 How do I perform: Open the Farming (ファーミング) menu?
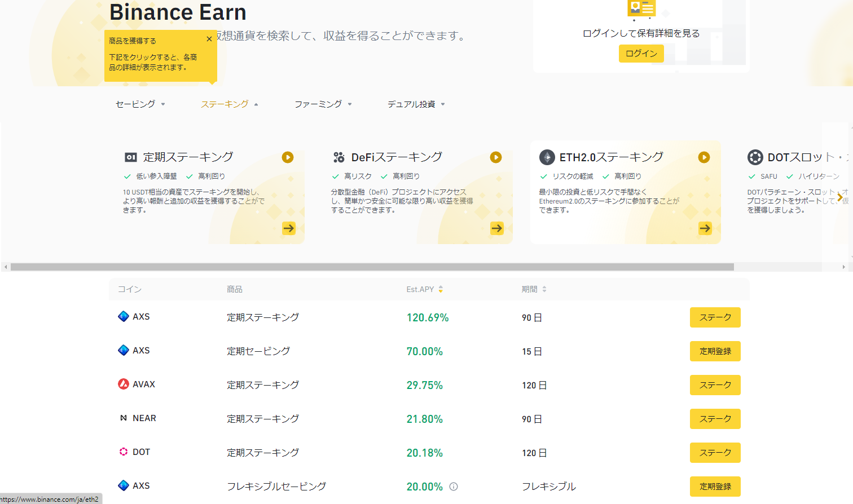(323, 104)
